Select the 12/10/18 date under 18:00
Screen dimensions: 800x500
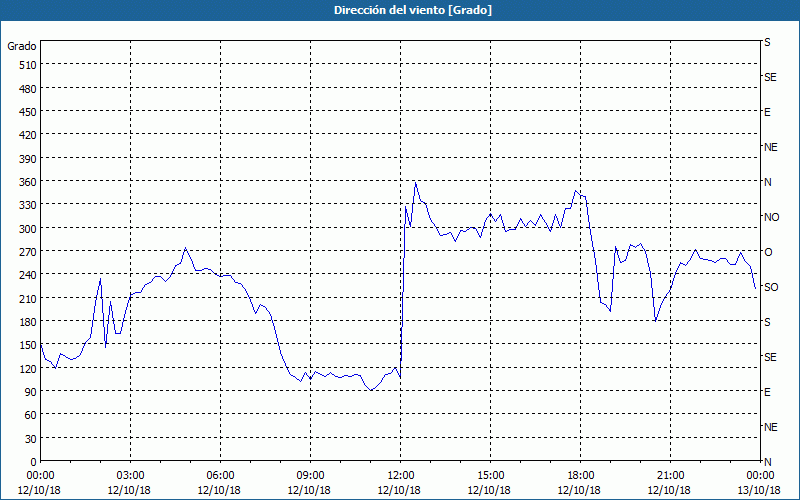[580, 490]
